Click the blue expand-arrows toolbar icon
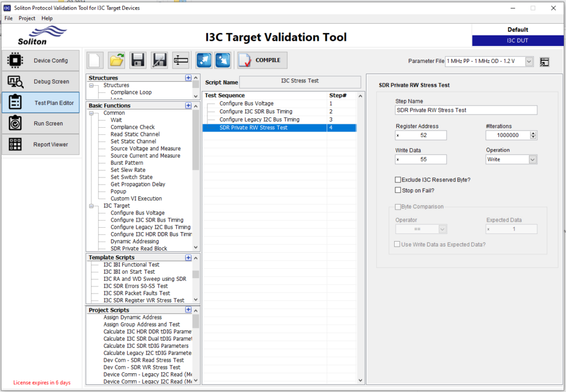 204,60
